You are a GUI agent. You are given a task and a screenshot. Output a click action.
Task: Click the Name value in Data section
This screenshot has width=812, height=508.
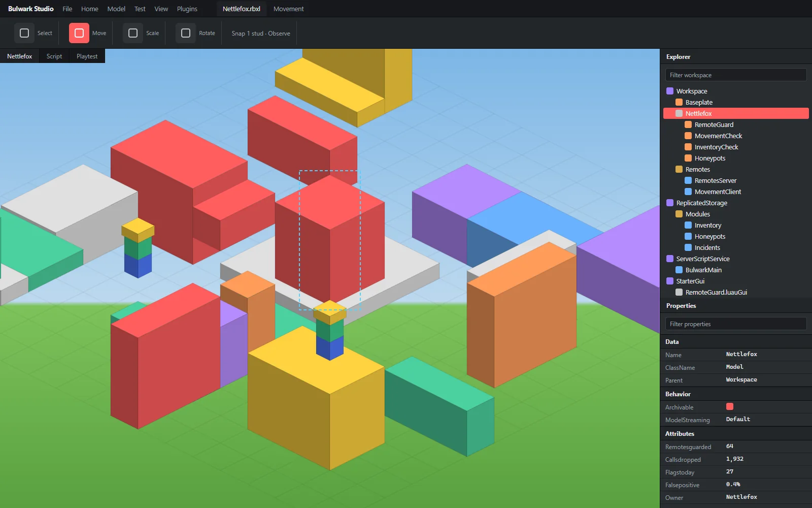(x=741, y=354)
